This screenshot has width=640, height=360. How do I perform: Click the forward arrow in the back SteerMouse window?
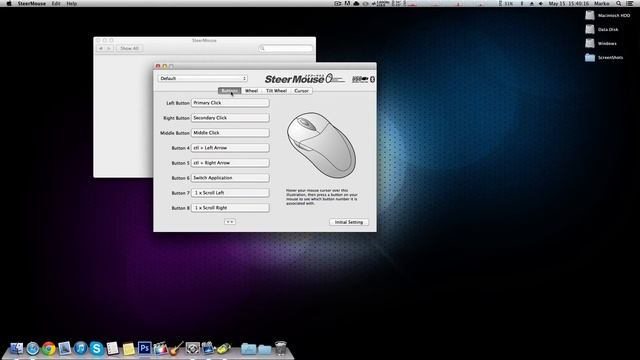[109, 48]
